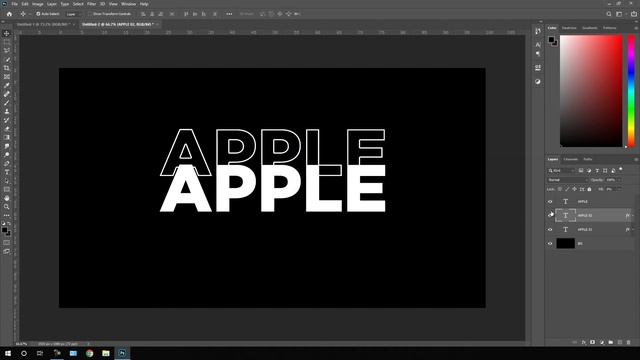Open the Window menu
This screenshot has height=360, width=640.
pos(128,4)
